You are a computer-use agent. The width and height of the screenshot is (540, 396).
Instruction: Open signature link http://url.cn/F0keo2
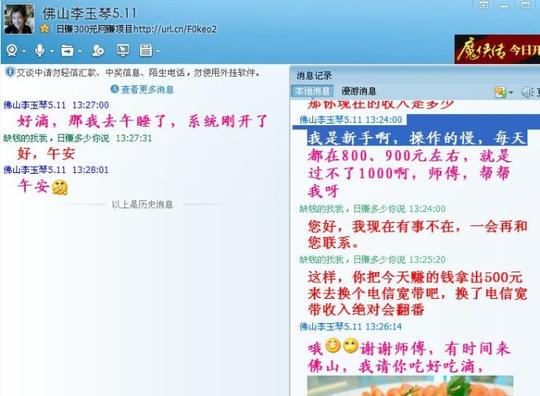click(175, 29)
